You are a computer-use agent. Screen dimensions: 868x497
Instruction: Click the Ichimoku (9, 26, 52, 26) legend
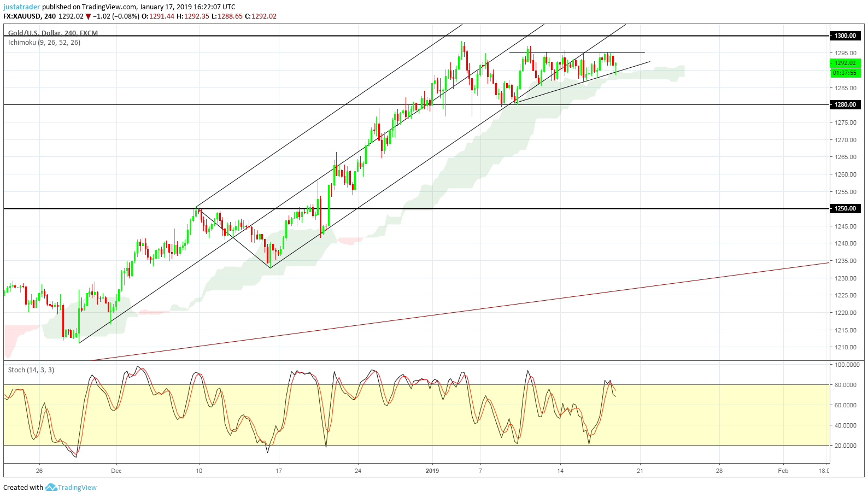44,43
